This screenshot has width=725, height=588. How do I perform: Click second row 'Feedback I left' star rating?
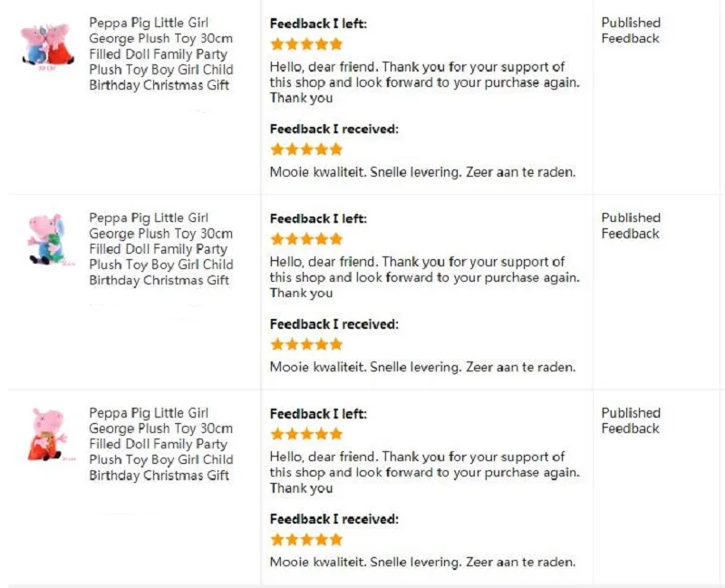click(306, 239)
